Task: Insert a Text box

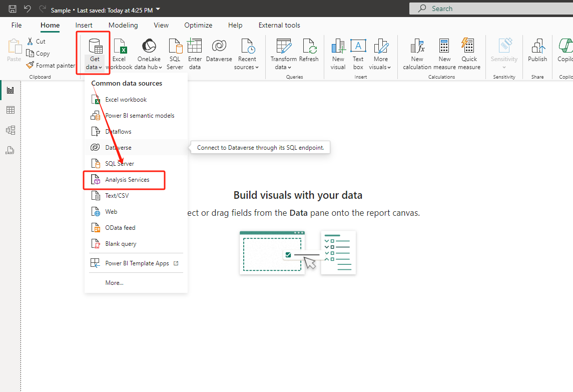Action: pyautogui.click(x=358, y=54)
